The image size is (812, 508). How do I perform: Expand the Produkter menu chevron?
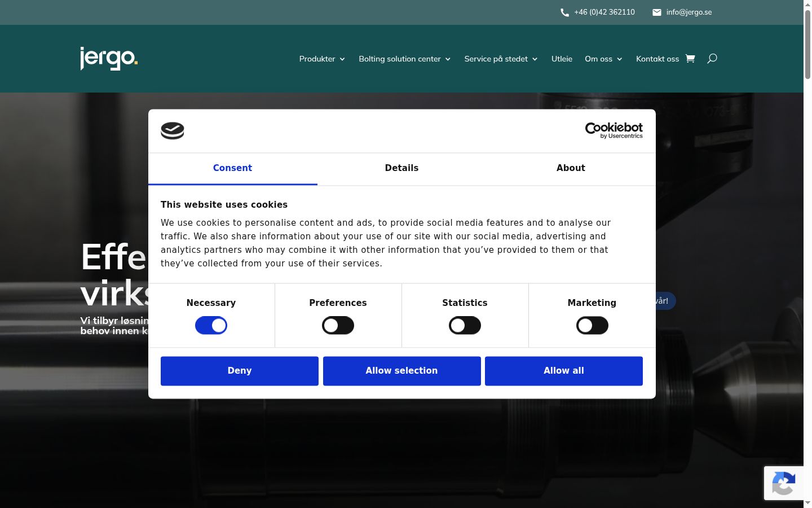pos(342,59)
